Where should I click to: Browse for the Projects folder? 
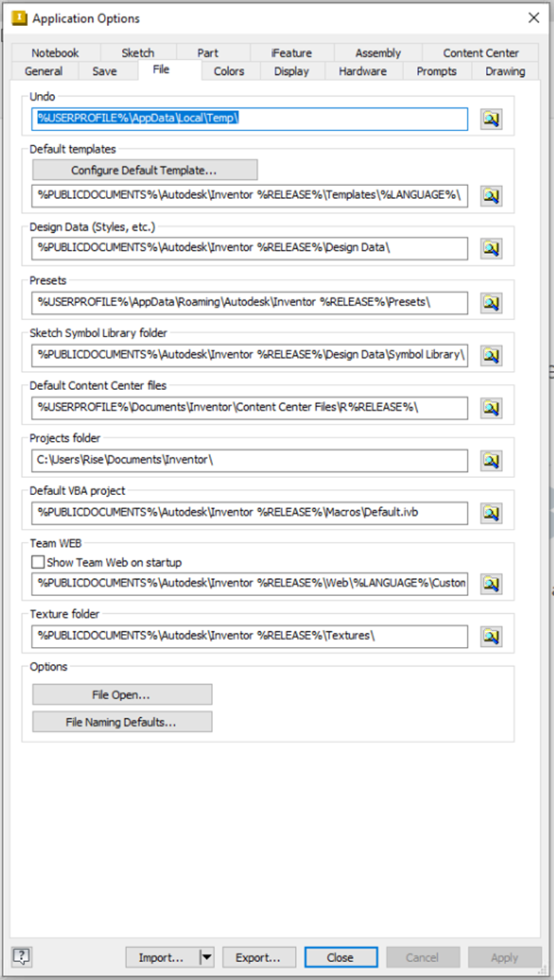pyautogui.click(x=491, y=460)
